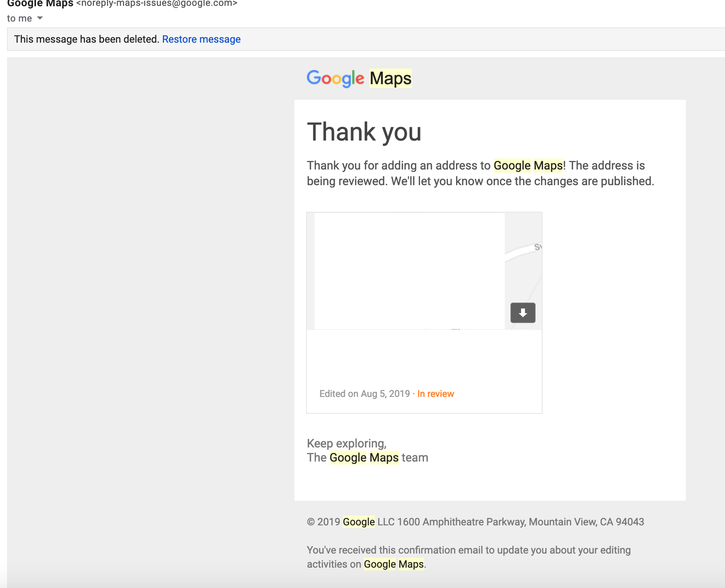Image resolution: width=725 pixels, height=588 pixels.
Task: Click the Google Maps logo in email header
Action: click(359, 78)
